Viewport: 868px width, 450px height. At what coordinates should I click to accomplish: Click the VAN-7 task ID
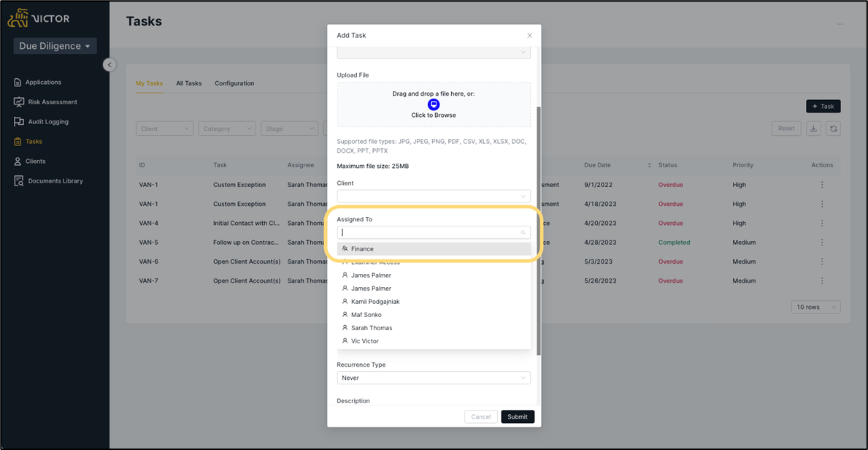[148, 281]
